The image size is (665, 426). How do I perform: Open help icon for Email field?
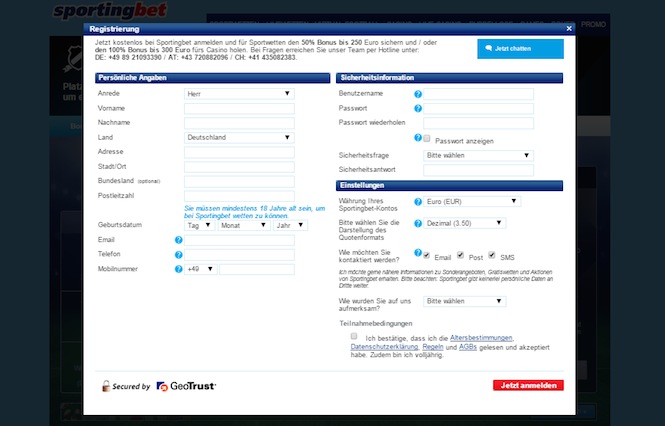pyautogui.click(x=178, y=240)
